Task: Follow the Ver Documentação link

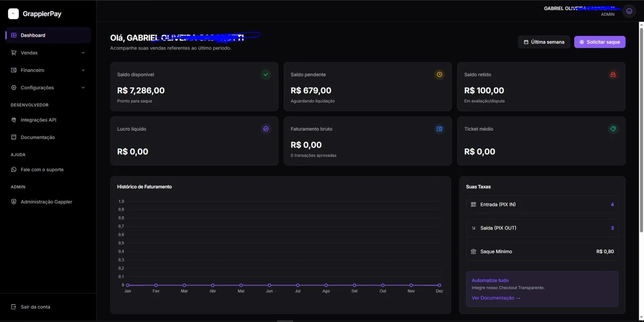Action: coord(496,298)
